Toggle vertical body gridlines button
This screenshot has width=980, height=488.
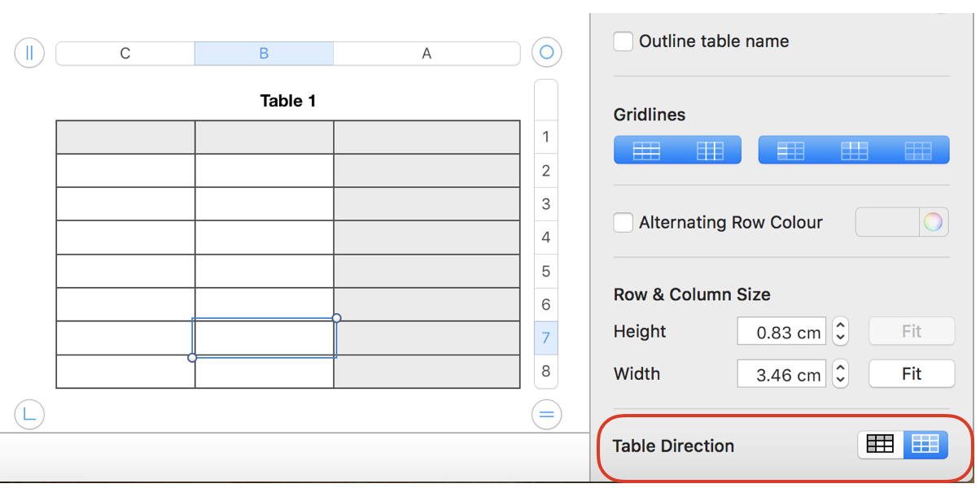click(710, 150)
